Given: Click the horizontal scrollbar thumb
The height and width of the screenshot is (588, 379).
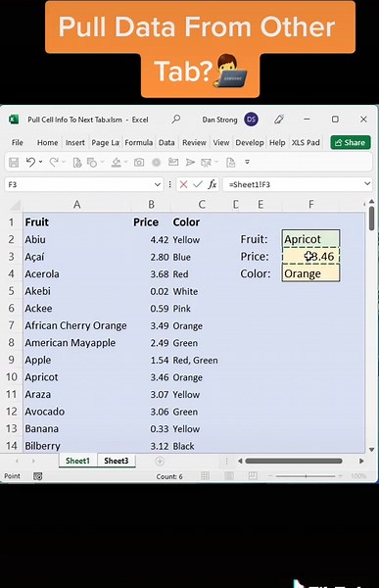Looking at the screenshot, I should point(294,461).
